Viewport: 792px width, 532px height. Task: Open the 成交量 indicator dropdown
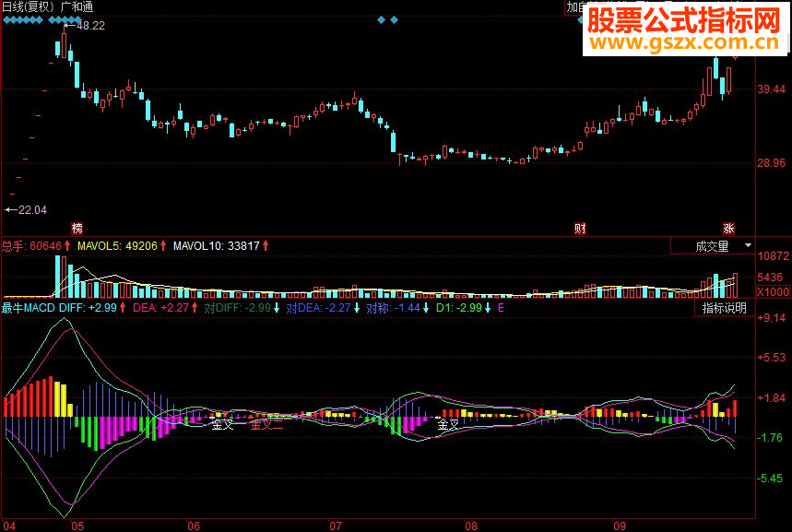[x=713, y=246]
